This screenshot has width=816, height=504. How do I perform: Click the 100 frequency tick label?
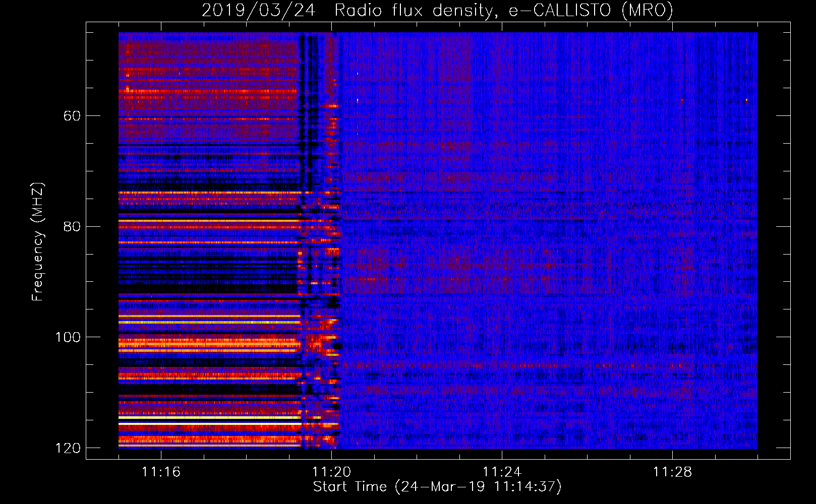pyautogui.click(x=68, y=337)
